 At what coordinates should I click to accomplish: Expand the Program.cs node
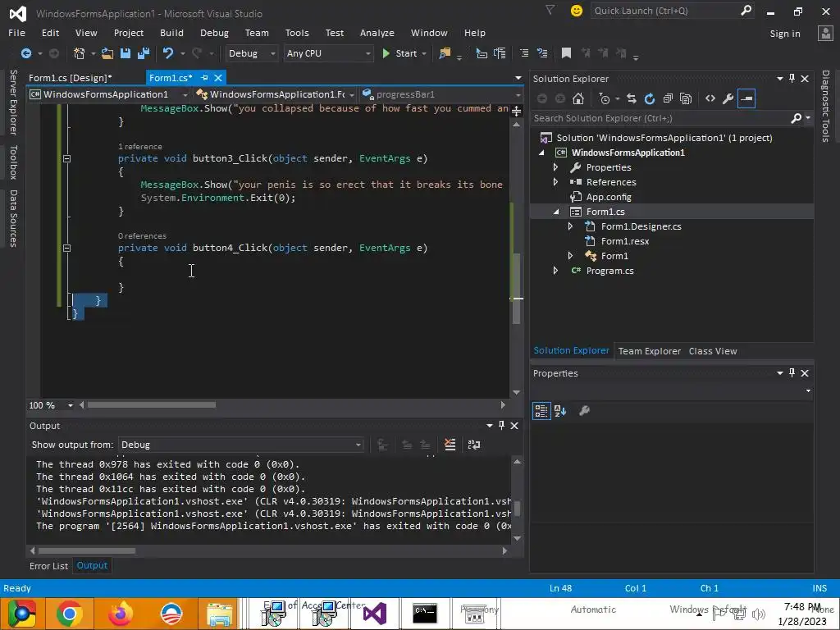[x=555, y=271]
